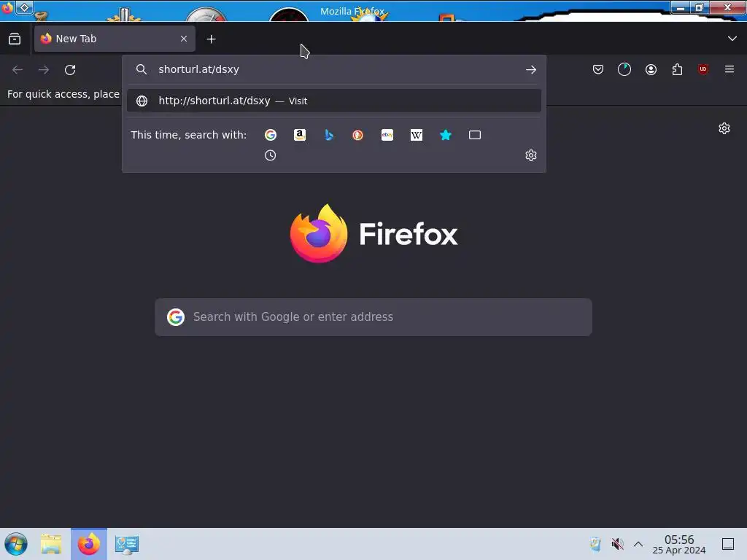Viewport: 747px width, 560px height.
Task: Click the Firefox taskbar button
Action: click(x=89, y=544)
